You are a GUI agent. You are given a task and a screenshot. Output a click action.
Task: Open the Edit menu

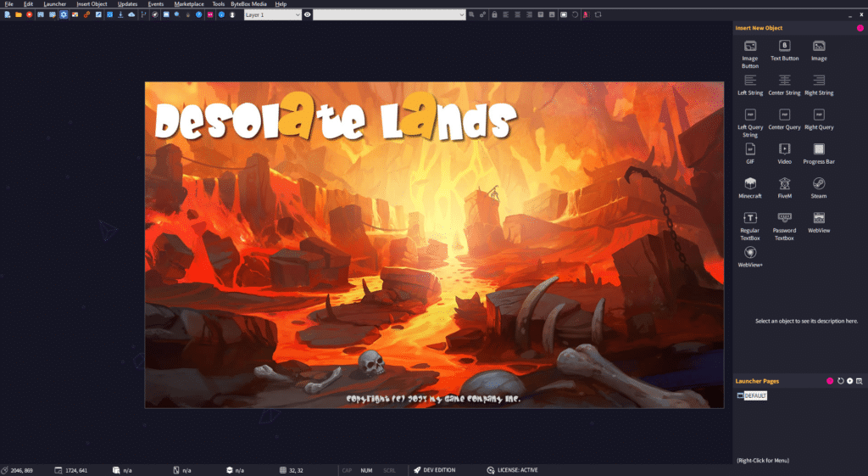point(28,4)
